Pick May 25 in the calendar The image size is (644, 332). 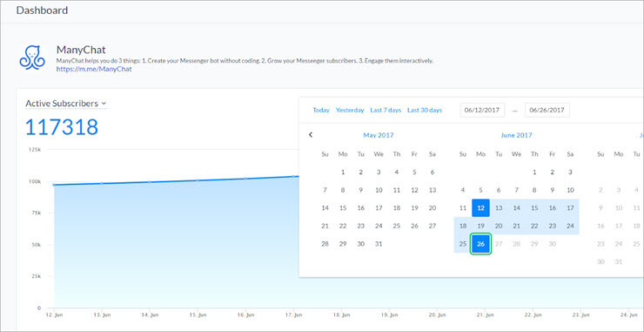(x=396, y=226)
